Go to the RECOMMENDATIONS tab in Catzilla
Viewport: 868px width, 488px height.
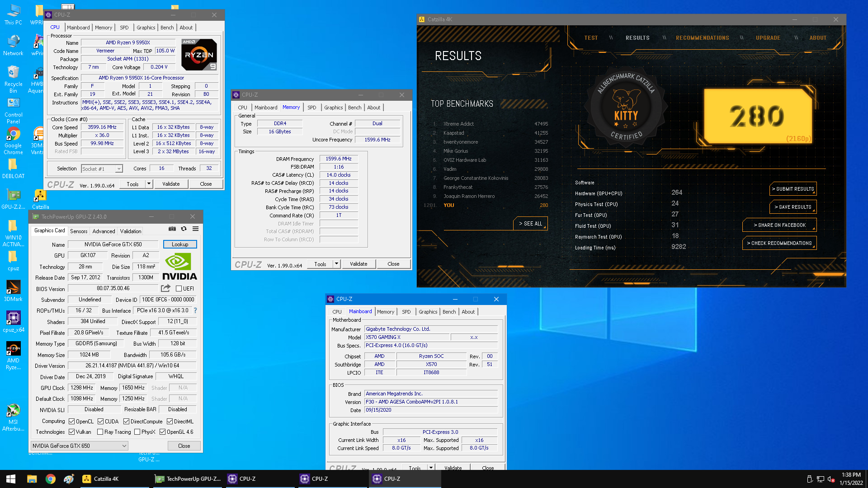tap(702, 38)
